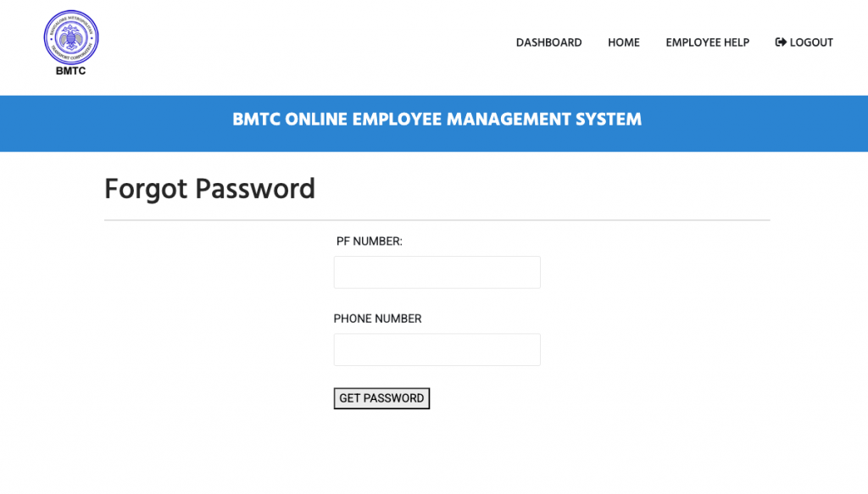Click the word SYSTEM in the blue banner
Viewport: 868px width, 494px height.
(605, 119)
